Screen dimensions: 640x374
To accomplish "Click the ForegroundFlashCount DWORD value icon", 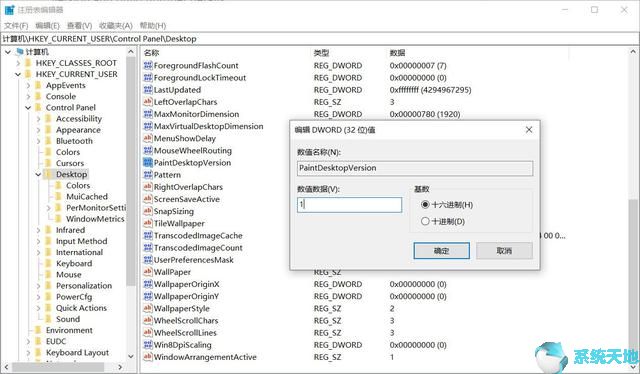I will pyautogui.click(x=148, y=65).
